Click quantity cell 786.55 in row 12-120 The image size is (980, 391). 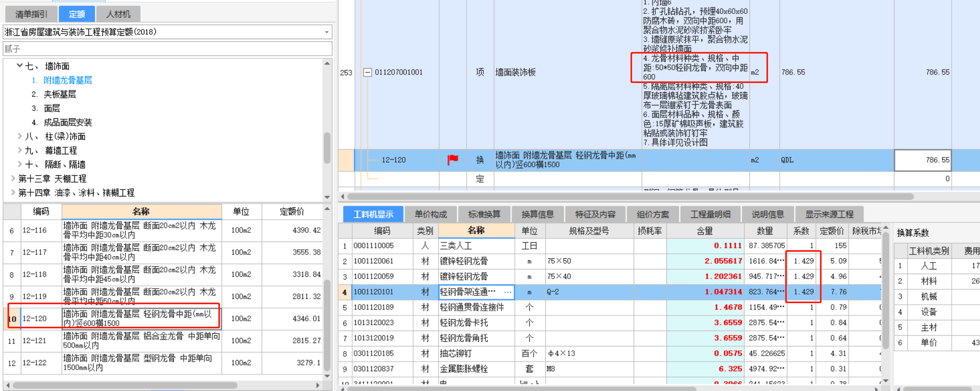point(923,160)
